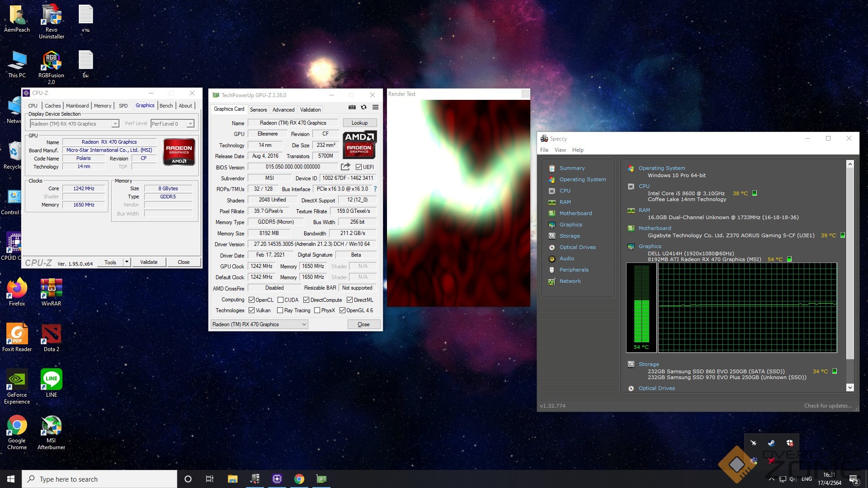This screenshot has width=868, height=488.
Task: Click the Validate button in CPU-Z
Action: [x=149, y=262]
